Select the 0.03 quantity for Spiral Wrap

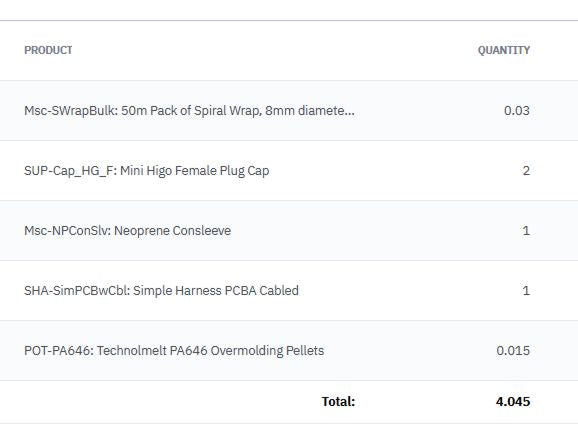pos(516,111)
